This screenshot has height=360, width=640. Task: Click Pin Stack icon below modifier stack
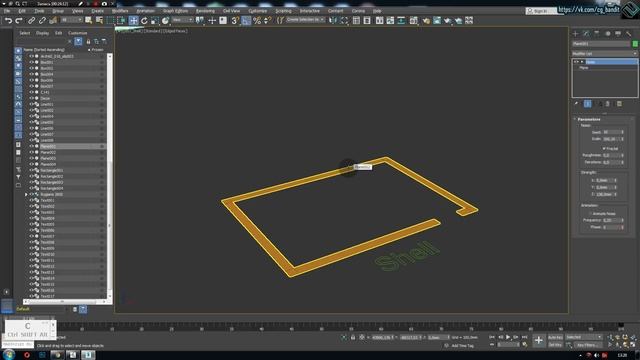click(x=576, y=104)
